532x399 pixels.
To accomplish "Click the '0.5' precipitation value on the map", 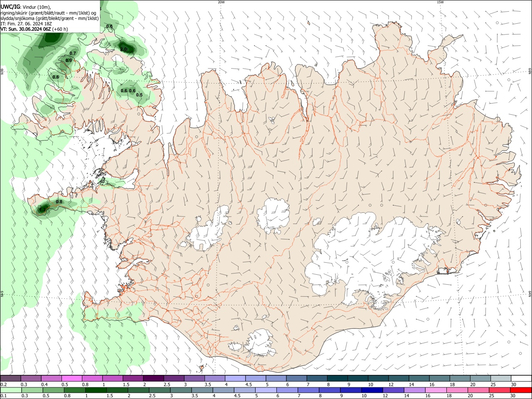I will tap(139, 95).
